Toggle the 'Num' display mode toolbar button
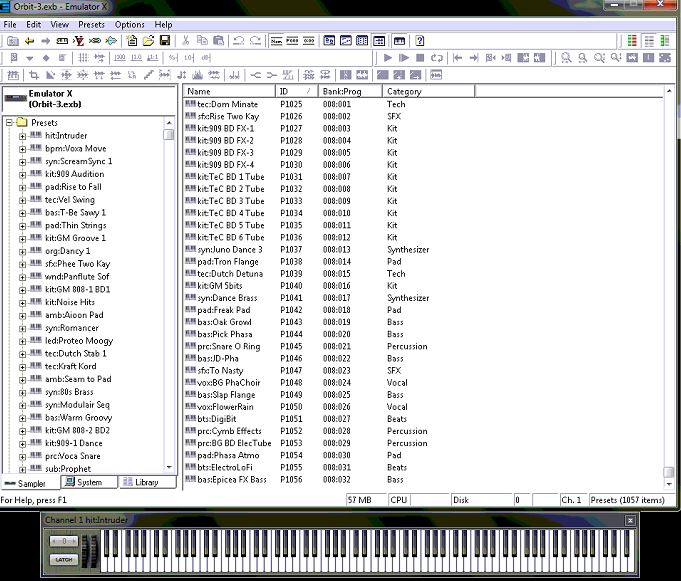 [276, 41]
